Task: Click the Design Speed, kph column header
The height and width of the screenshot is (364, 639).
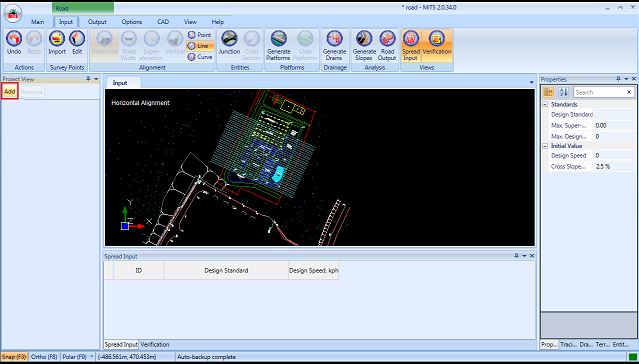Action: [x=313, y=270]
